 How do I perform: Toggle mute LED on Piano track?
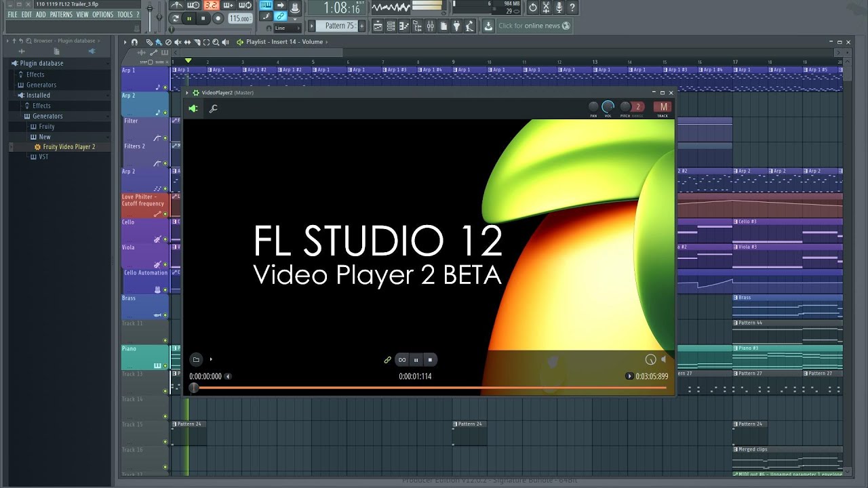coord(165,366)
